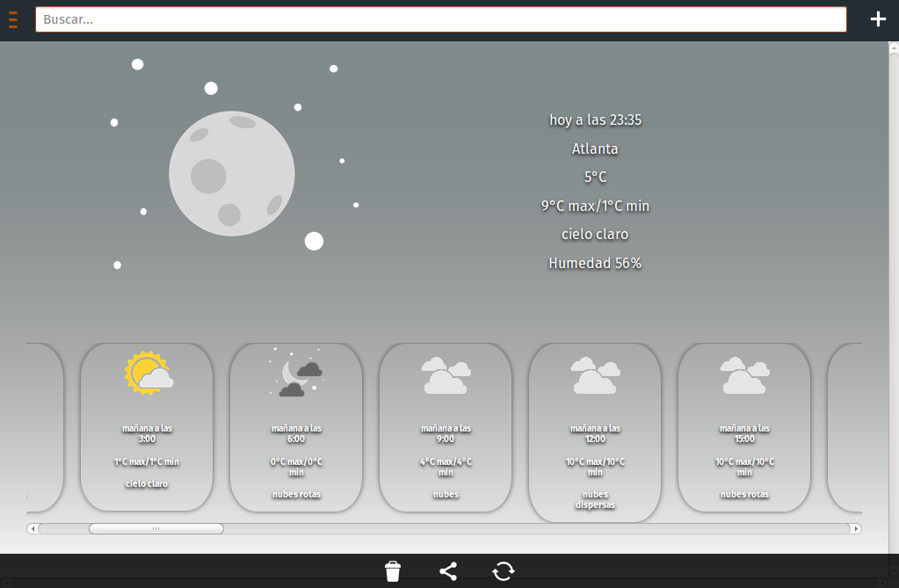
Task: Click the clouds icon for 15:00 forecast
Action: tap(744, 375)
